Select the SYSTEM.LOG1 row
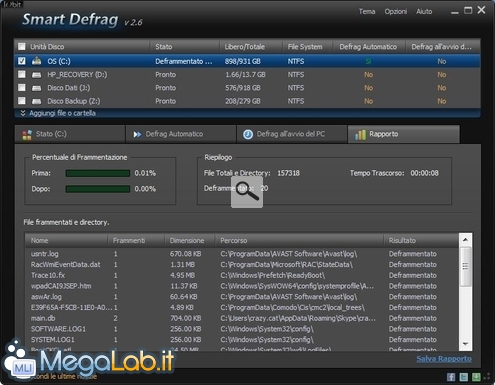Screen dimensions: 495x385 click(x=242, y=339)
